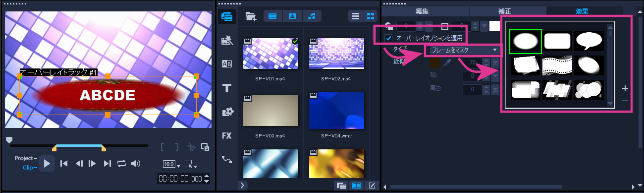Play the preview clip
644x193 pixels.
47,163
